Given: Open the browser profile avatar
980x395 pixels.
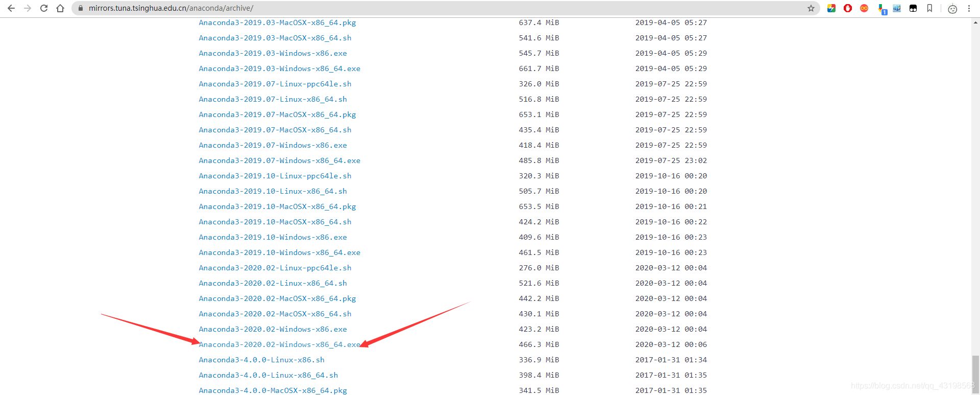Looking at the screenshot, I should [952, 9].
